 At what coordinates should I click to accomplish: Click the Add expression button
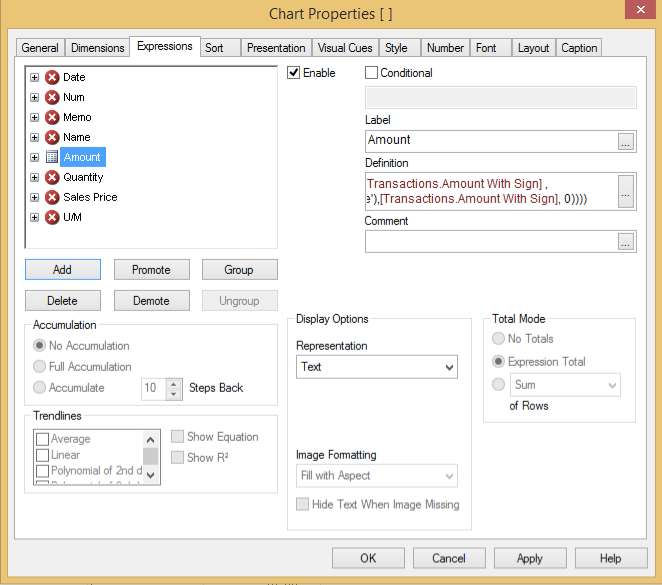click(x=62, y=270)
